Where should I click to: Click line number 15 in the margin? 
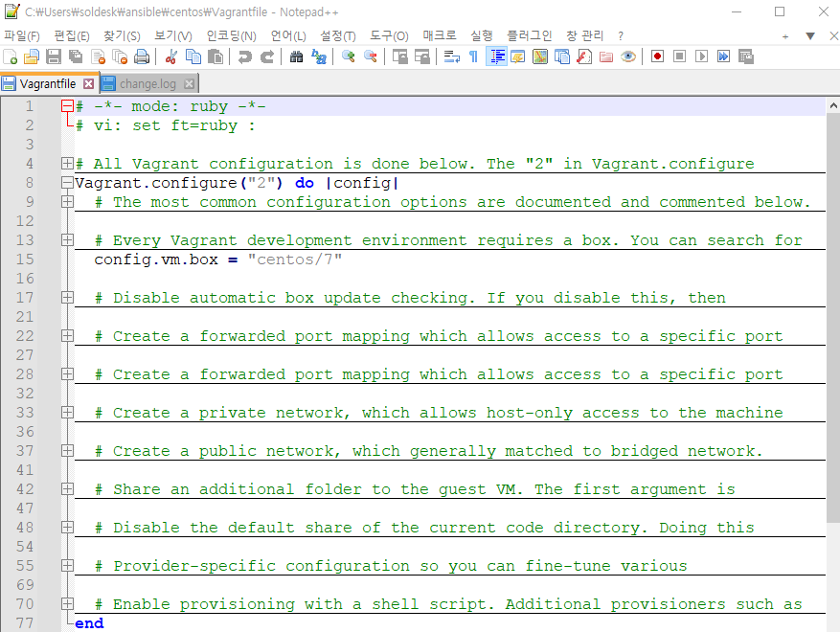tap(25, 260)
